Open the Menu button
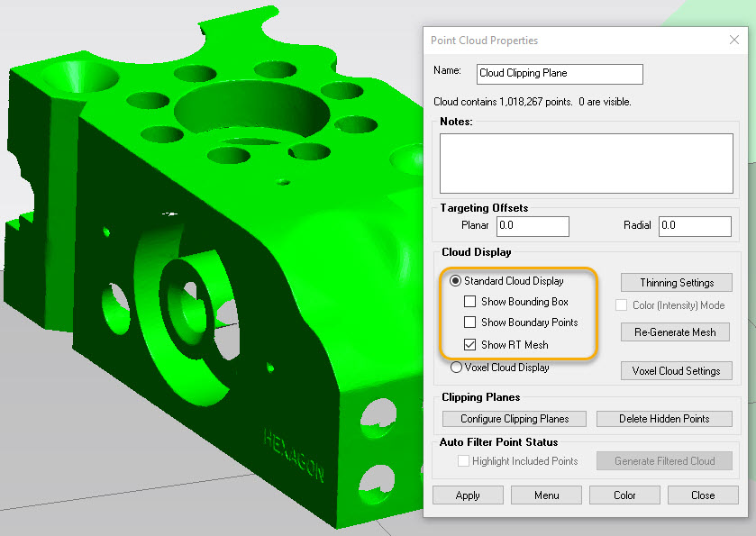 point(546,495)
